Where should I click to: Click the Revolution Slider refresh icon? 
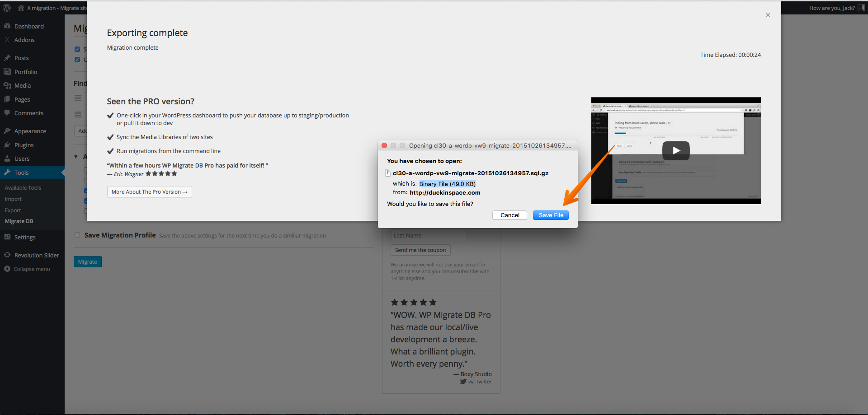point(7,255)
